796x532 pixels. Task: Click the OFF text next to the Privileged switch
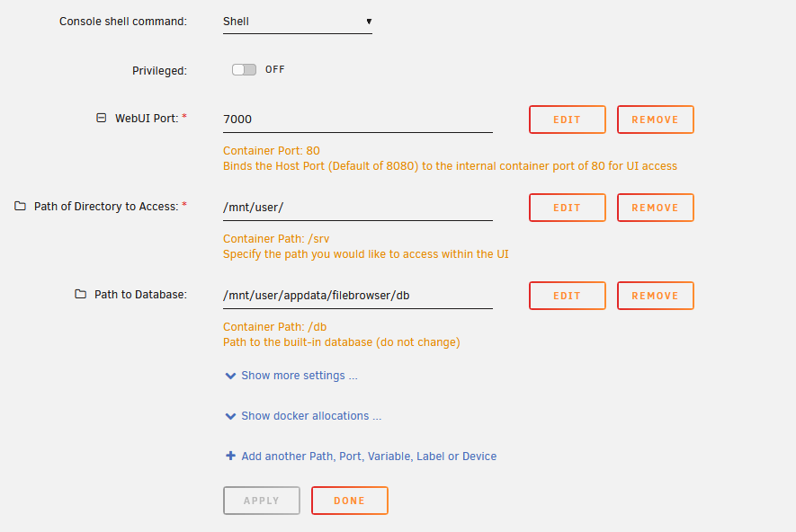click(x=274, y=69)
